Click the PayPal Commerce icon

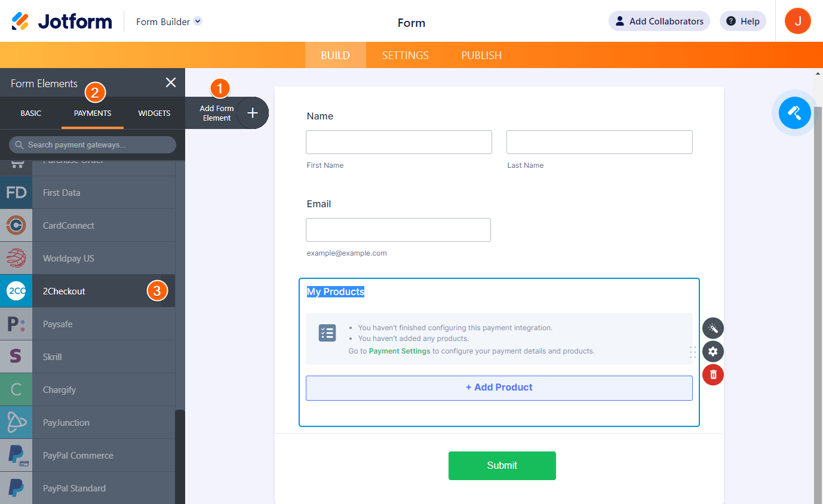pos(16,456)
